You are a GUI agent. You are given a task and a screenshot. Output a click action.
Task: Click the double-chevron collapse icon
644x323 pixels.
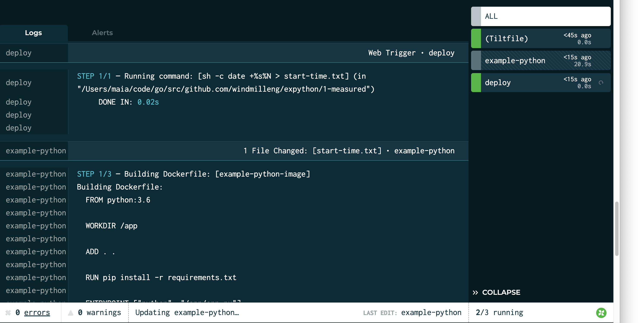tap(475, 293)
